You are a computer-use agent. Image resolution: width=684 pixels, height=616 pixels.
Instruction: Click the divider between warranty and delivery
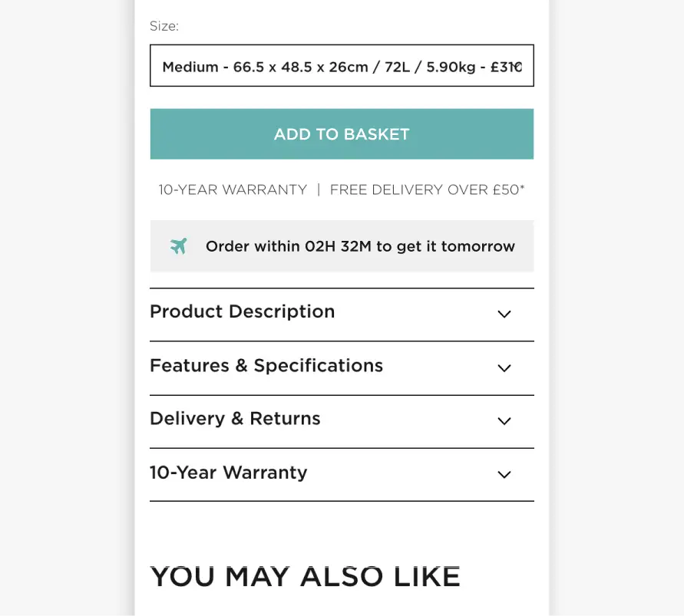(x=319, y=189)
